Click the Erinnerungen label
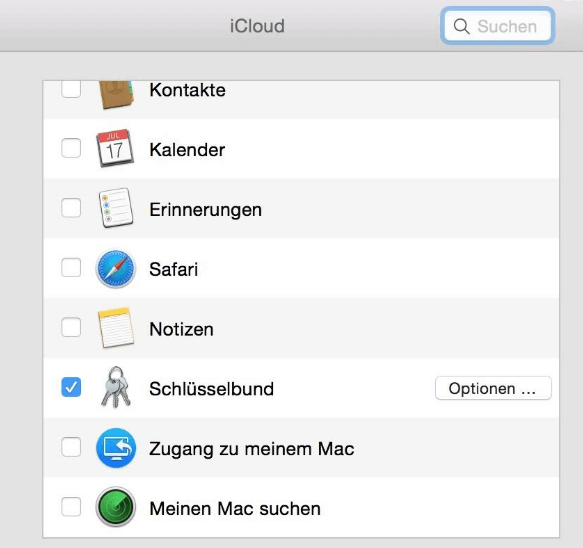 point(206,210)
